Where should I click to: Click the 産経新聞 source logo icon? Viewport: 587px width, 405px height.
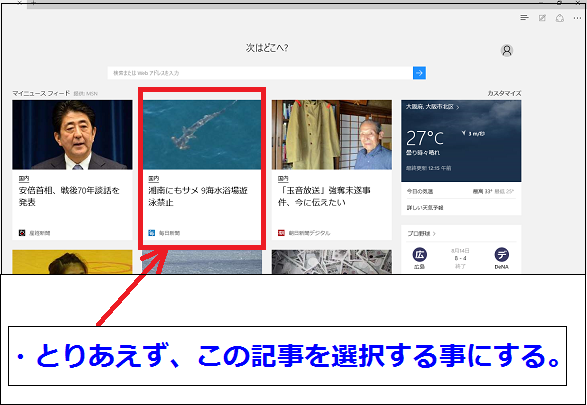(22, 233)
